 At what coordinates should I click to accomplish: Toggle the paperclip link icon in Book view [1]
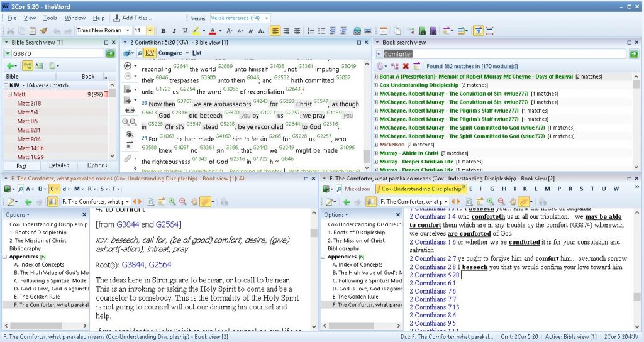[x=205, y=202]
